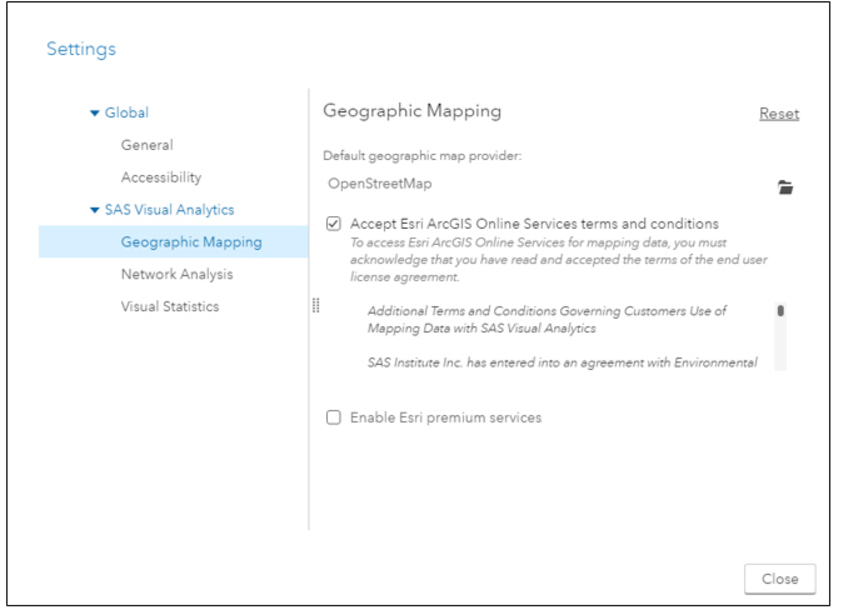
Task: Open the Accessibility settings item
Action: pyautogui.click(x=161, y=178)
